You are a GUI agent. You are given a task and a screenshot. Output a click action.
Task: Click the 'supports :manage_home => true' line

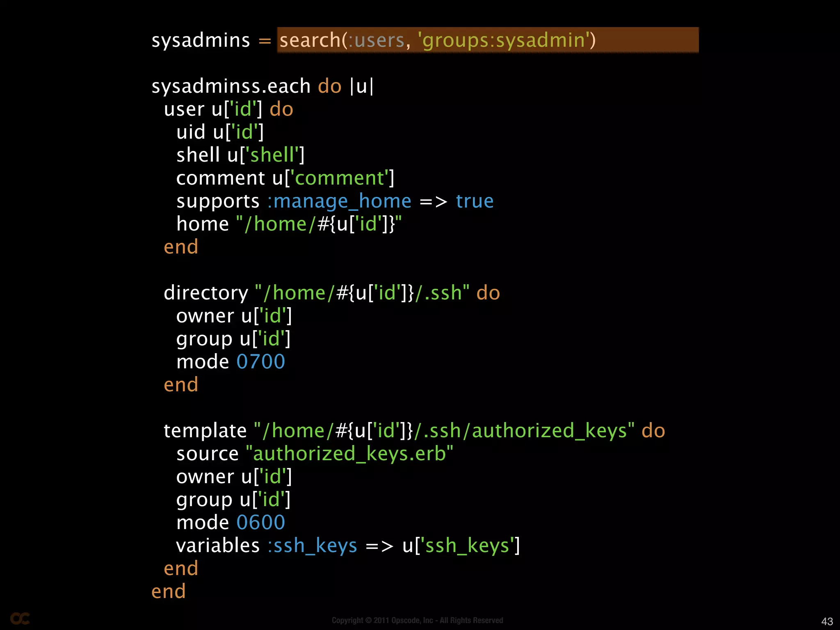(x=335, y=201)
